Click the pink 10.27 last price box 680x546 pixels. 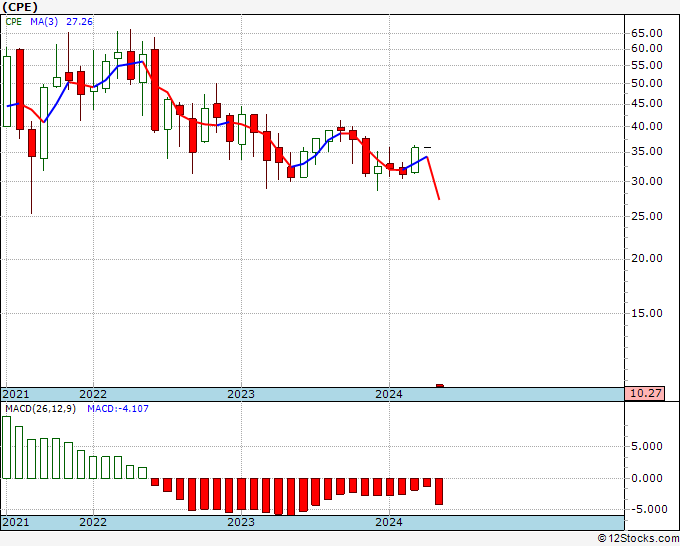644,394
